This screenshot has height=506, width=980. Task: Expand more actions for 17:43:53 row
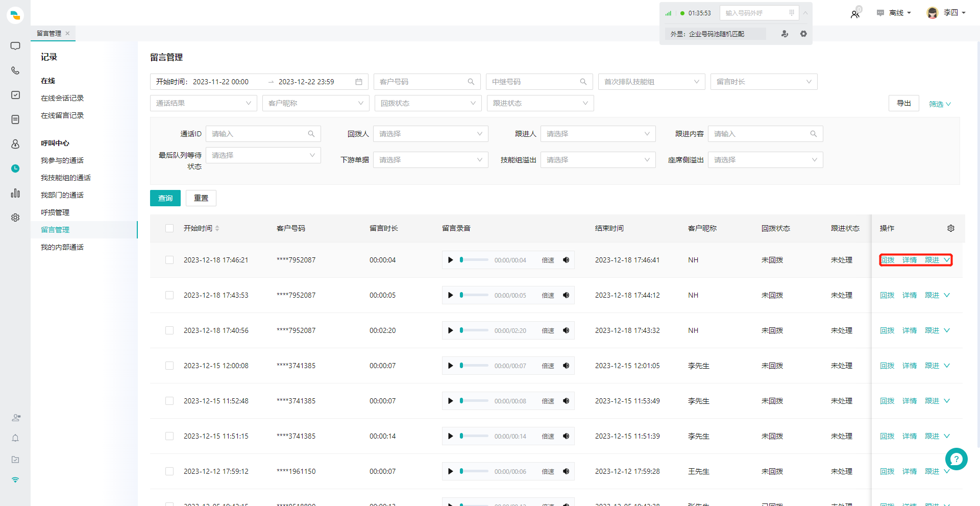[947, 295]
